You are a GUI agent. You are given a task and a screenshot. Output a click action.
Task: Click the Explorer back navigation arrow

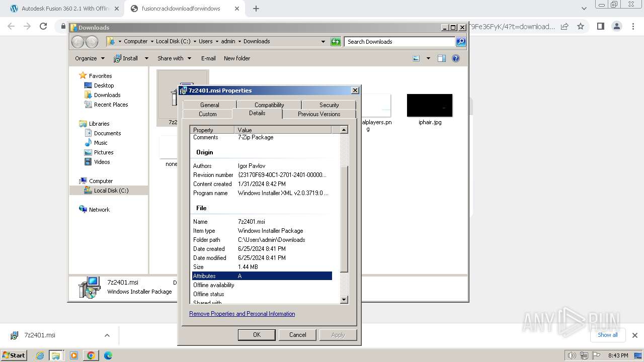point(77,42)
